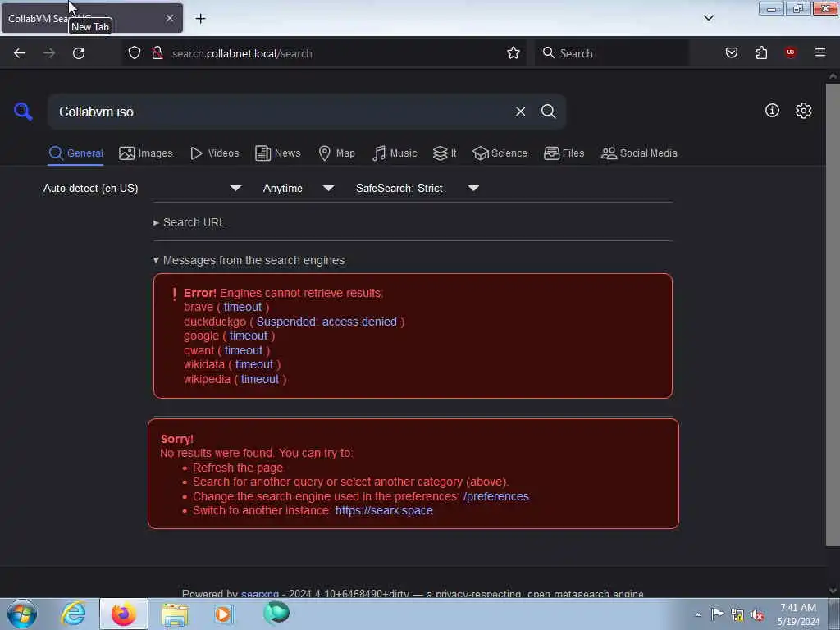Open the extensions puzzle icon
840x630 pixels.
761,52
